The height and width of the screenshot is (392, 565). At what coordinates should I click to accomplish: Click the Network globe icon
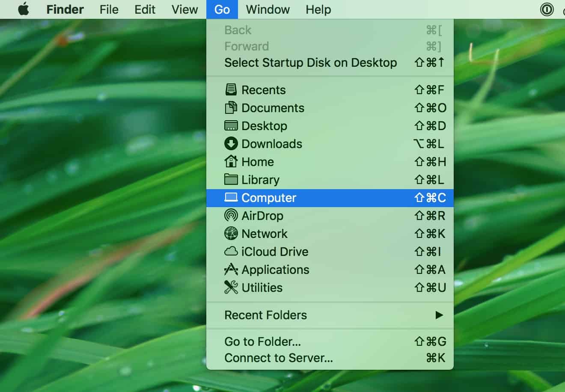point(231,234)
